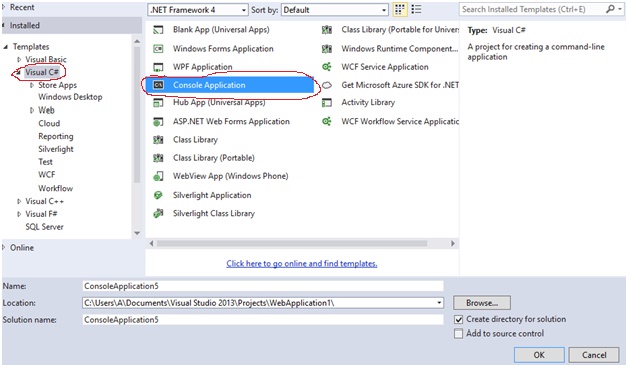Viewport: 628px width, 365px height.
Task: Click the Solution name text field
Action: (x=263, y=320)
